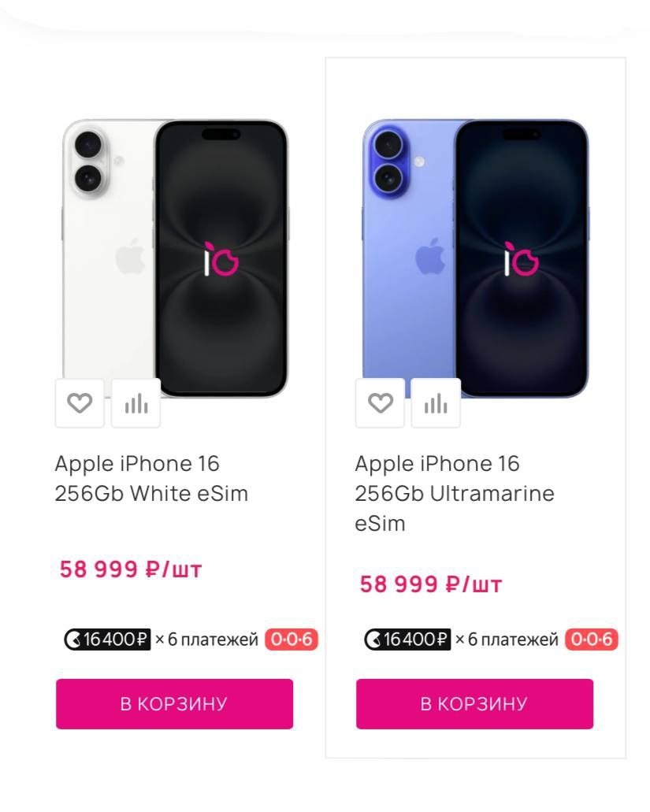Tap the 0·0·6 badge under Ultramarine iPhone

[592, 640]
